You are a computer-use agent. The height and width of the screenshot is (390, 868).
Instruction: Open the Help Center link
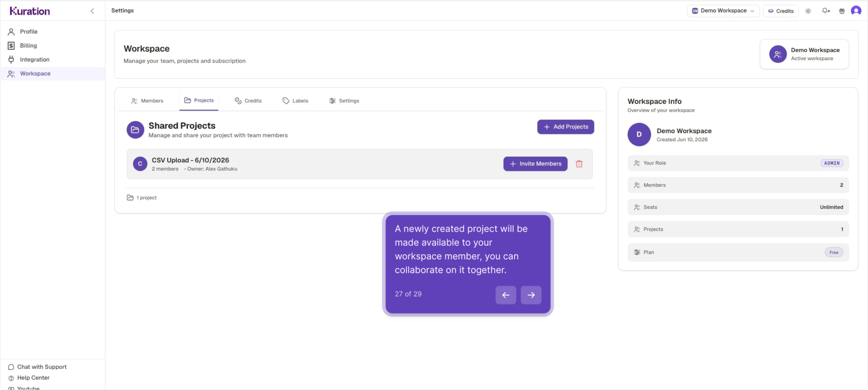pos(29,378)
